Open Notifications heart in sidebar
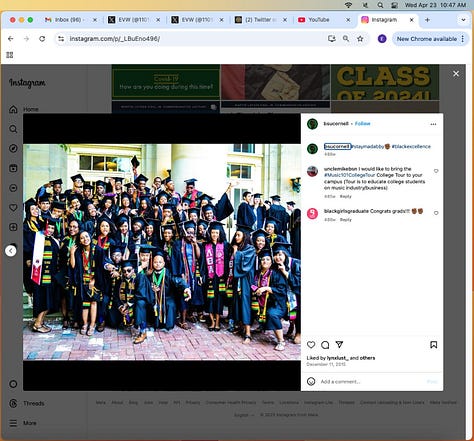The height and width of the screenshot is (441, 474). pyautogui.click(x=13, y=207)
